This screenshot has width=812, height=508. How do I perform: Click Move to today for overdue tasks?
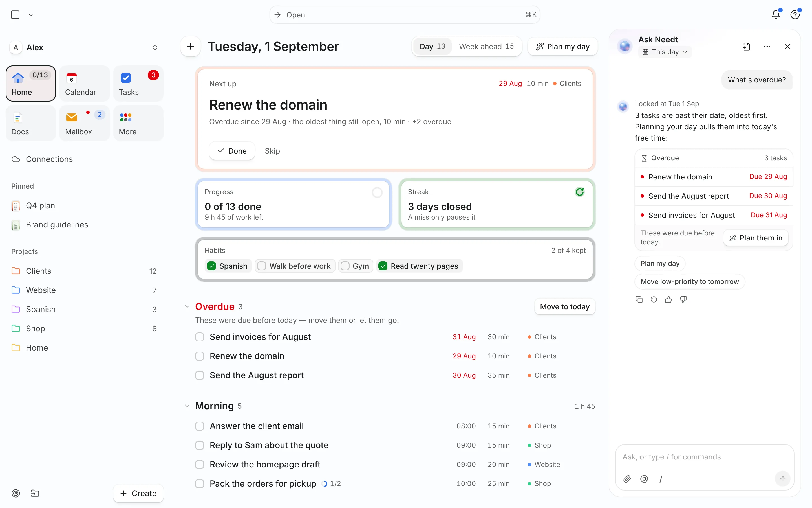click(565, 307)
